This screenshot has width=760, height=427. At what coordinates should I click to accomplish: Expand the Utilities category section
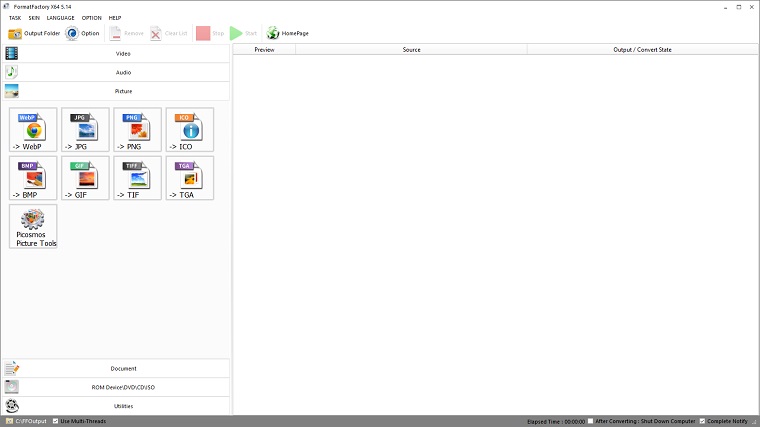click(x=116, y=406)
